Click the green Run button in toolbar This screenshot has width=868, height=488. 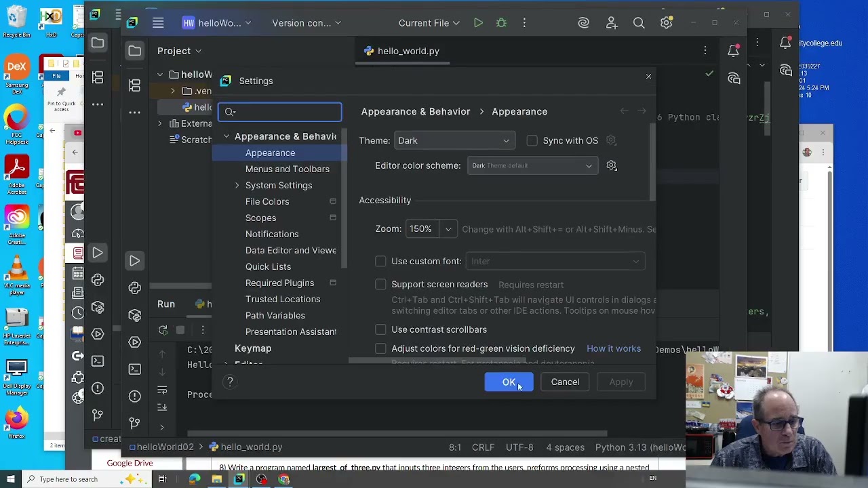tap(478, 23)
